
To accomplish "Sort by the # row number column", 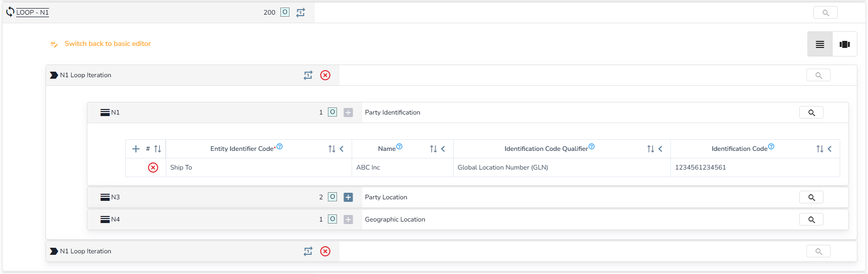I will point(158,149).
